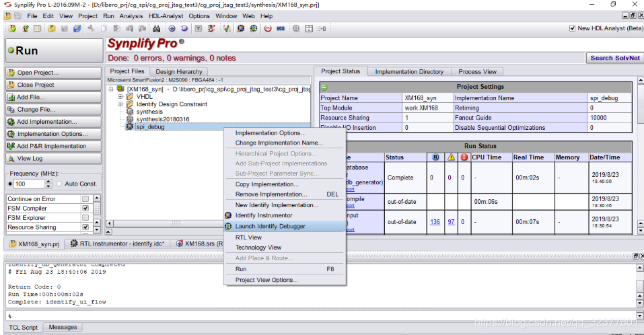This screenshot has height=335, width=644.
Task: Open the 136 notes link
Action: (x=435, y=222)
